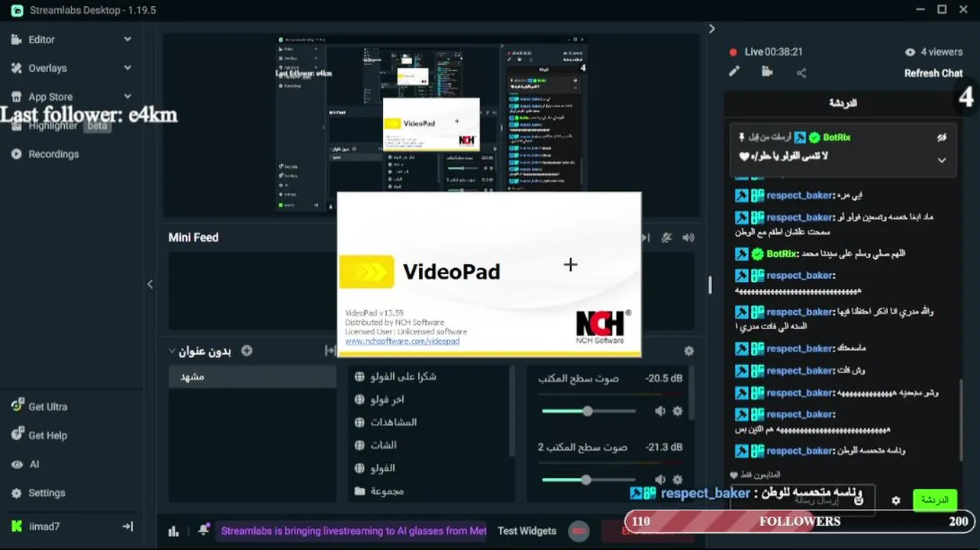The image size is (980, 550).
Task: Click the iimad7 account name
Action: pyautogui.click(x=44, y=526)
